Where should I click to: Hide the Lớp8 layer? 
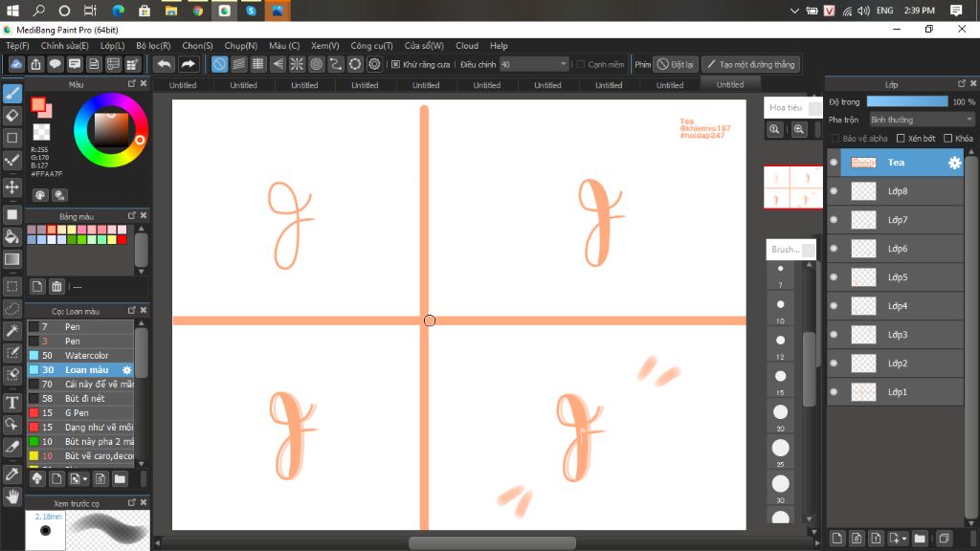point(834,191)
